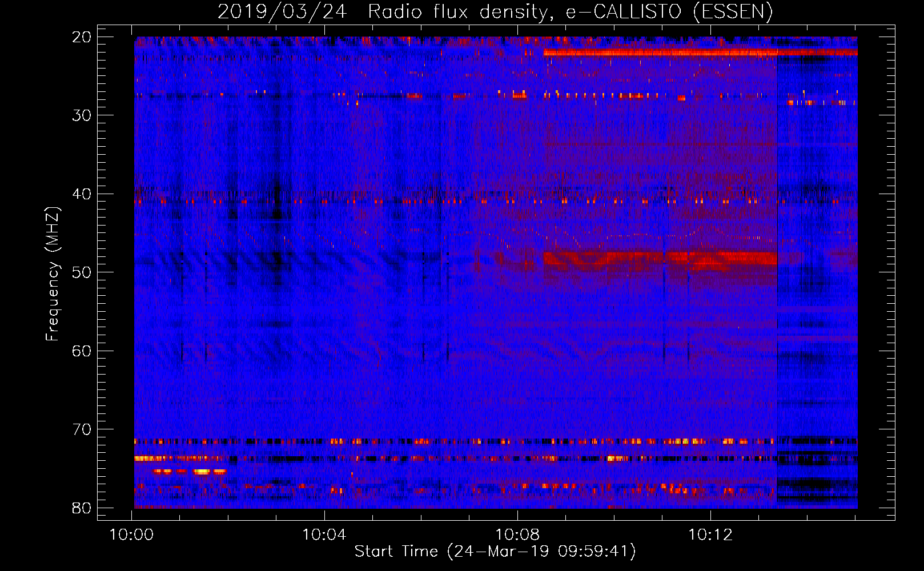Click the 80 MHz frequency tick label
924x571 pixels.
coord(82,508)
